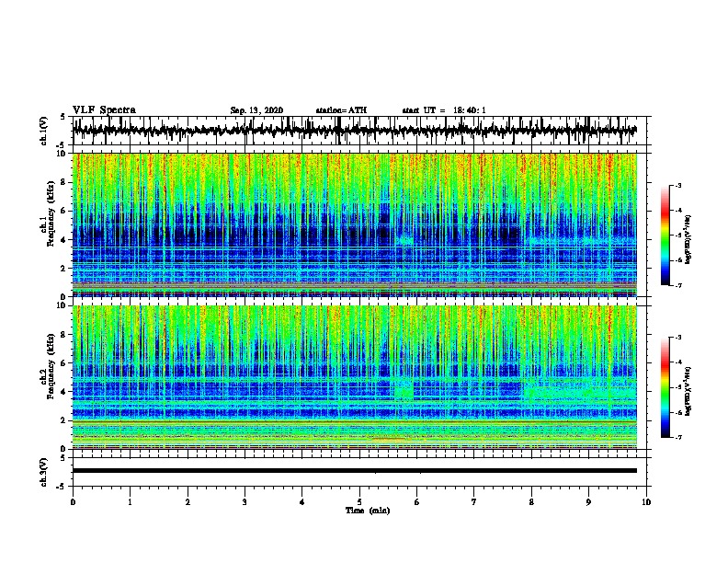This screenshot has height=563, width=728.
Task: Click the ch.1 voltage waveform trace
Action: (354, 131)
